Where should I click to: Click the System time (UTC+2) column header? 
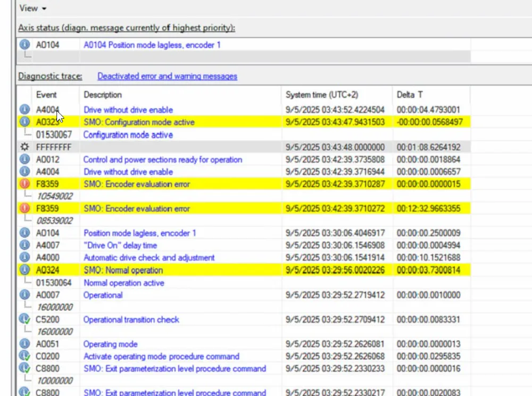[322, 95]
